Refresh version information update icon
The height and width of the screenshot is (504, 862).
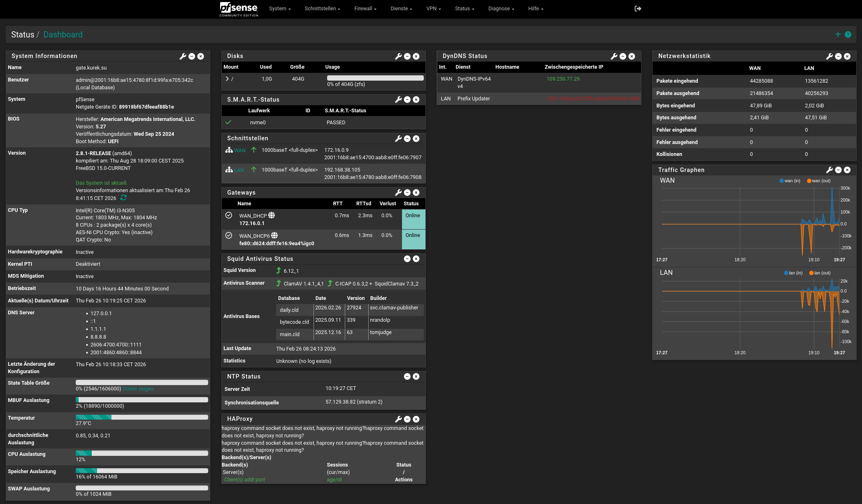pos(123,198)
